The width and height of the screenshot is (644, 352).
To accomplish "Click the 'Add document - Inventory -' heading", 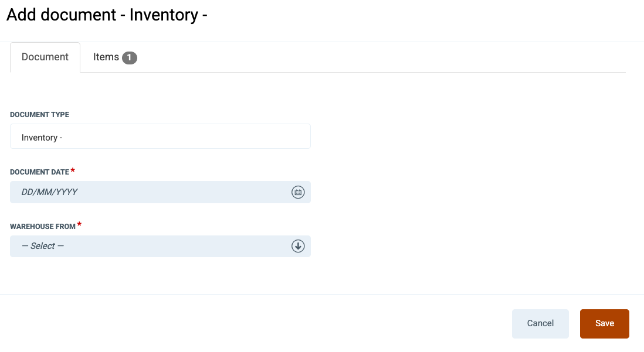I will point(107,15).
